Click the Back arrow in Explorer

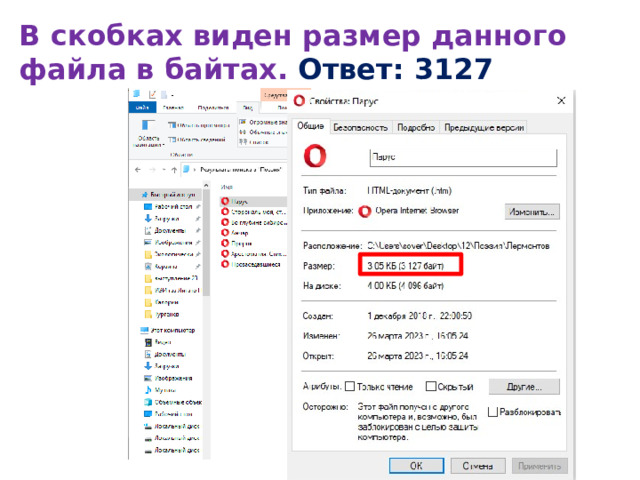point(138,169)
